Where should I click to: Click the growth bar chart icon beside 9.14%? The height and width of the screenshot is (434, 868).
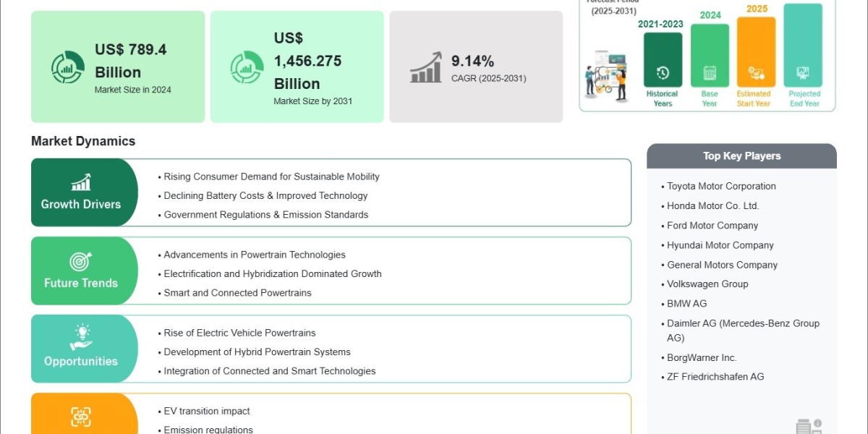coord(426,67)
